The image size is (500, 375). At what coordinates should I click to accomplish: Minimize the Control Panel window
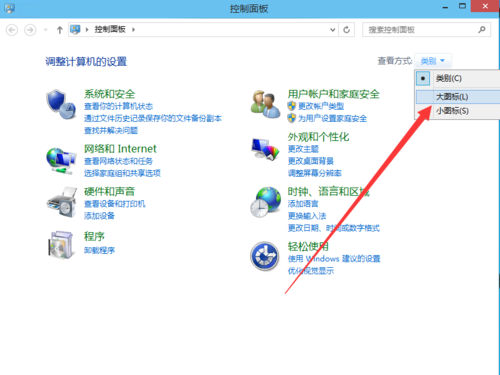(445, 7)
